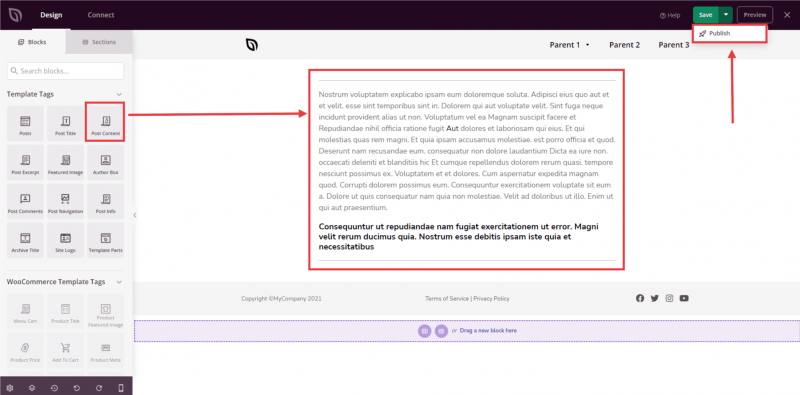Open the Help link
This screenshot has width=800, height=395.
pyautogui.click(x=670, y=15)
